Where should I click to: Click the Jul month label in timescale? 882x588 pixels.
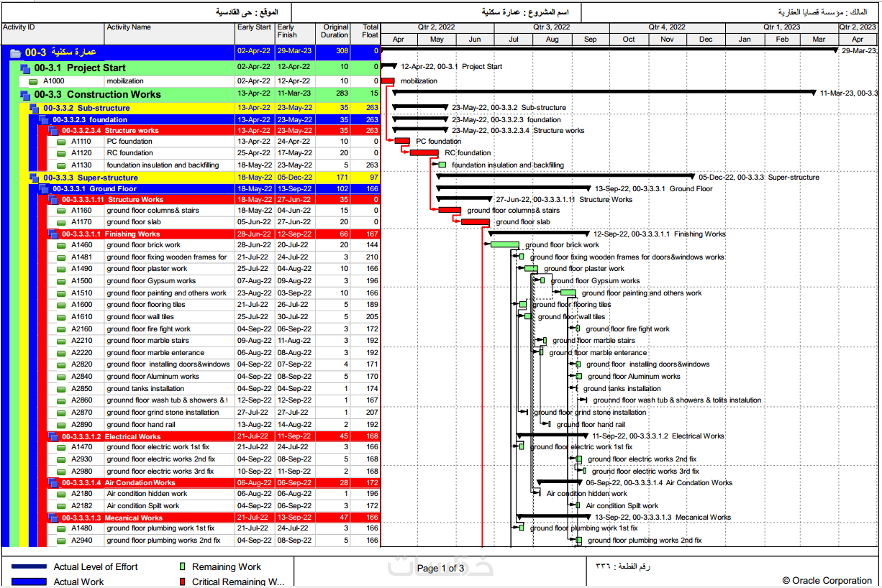pos(514,40)
